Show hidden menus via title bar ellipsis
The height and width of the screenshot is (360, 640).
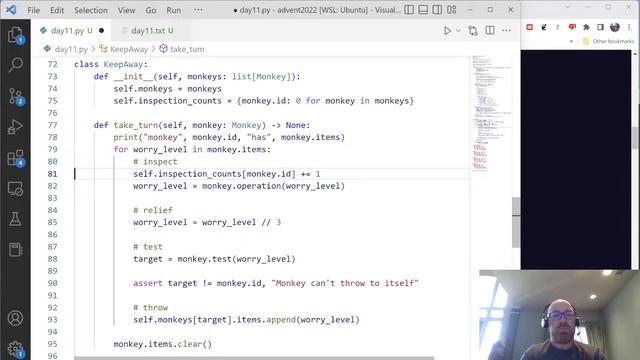click(x=198, y=10)
